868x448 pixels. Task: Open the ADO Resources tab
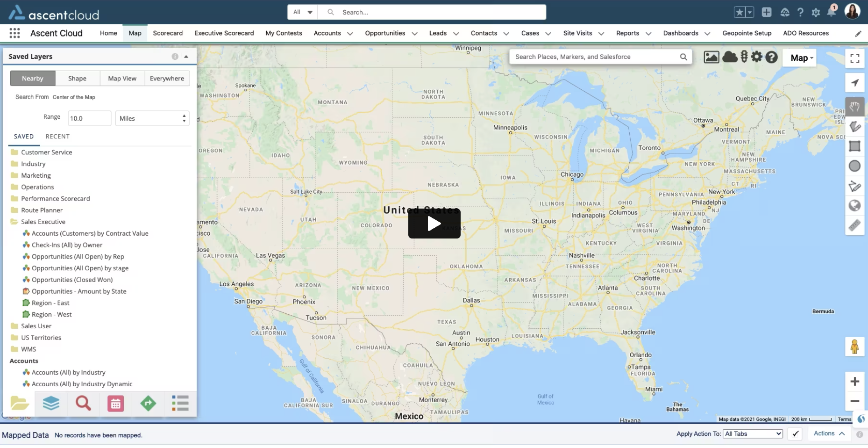click(x=806, y=33)
